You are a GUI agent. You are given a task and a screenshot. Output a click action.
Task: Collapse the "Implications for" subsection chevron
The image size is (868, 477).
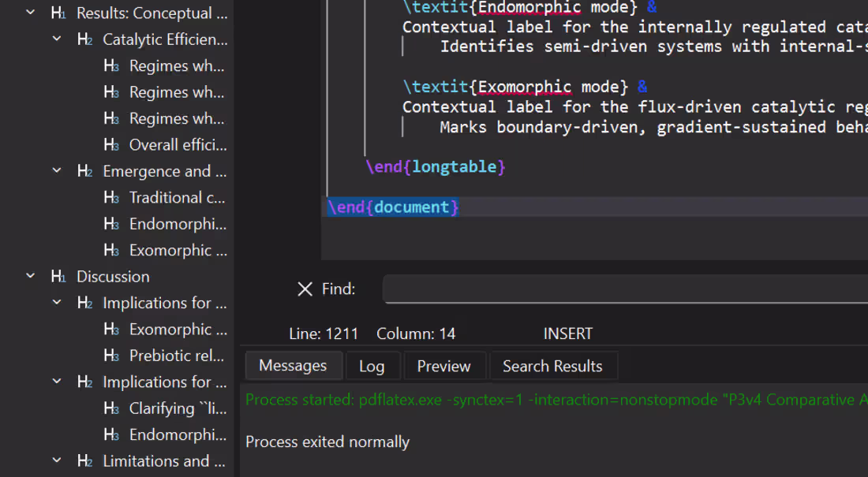55,382
